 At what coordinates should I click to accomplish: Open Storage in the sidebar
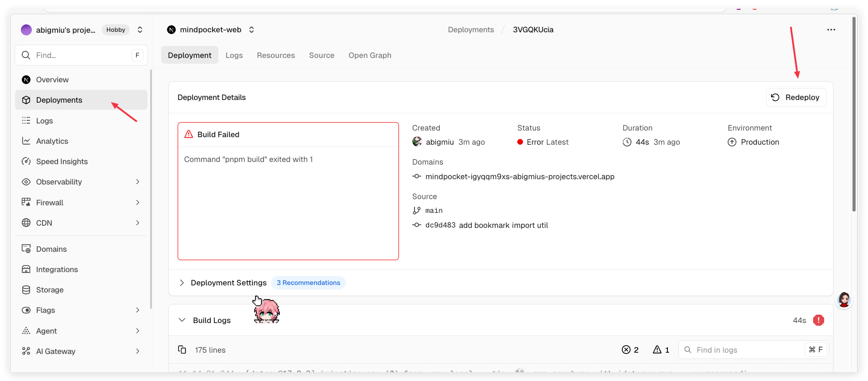(x=50, y=290)
